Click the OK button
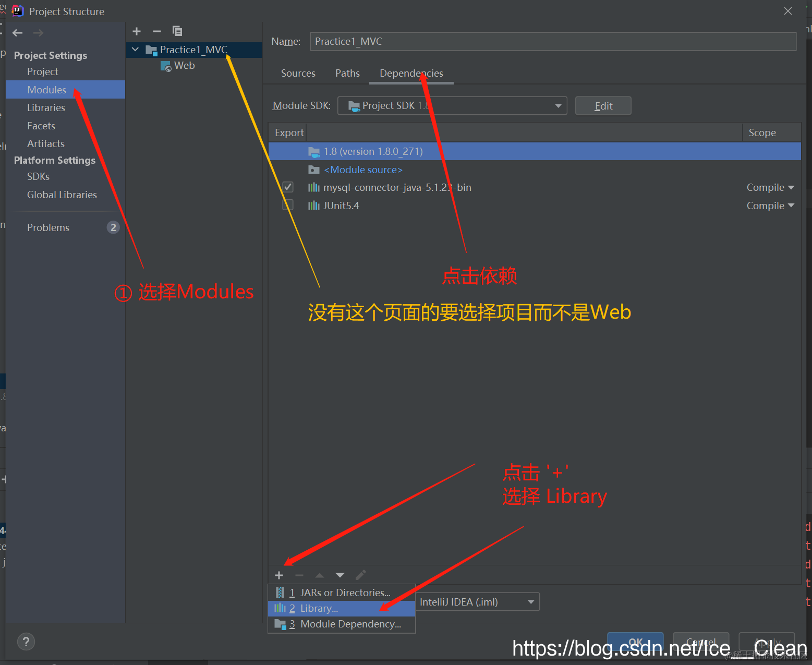The height and width of the screenshot is (665, 812). point(635,642)
